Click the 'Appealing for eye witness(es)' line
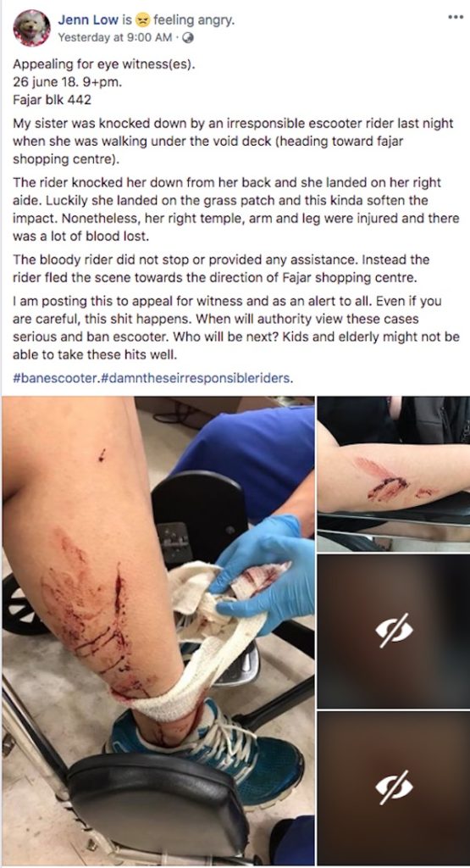 [104, 64]
